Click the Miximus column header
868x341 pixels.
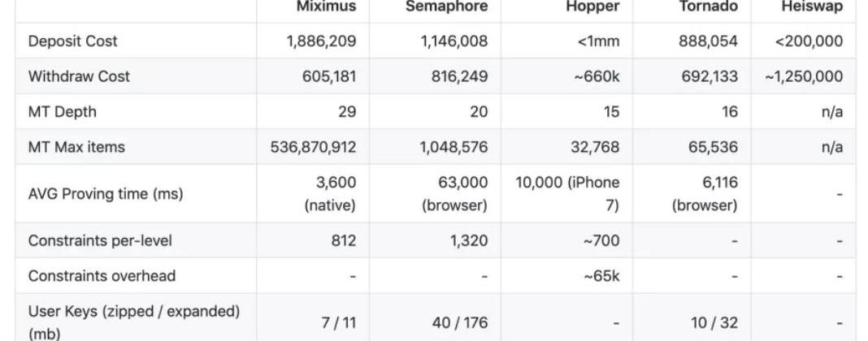click(x=326, y=6)
